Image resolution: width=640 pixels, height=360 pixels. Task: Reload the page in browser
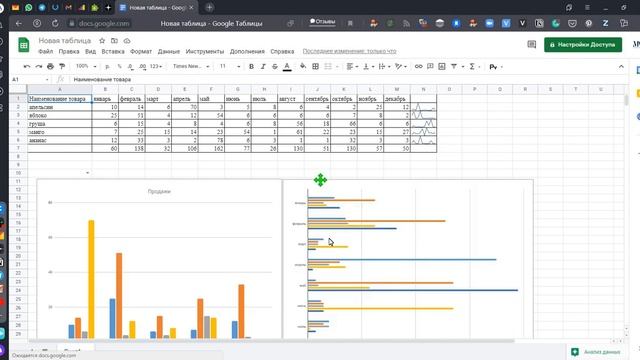point(55,24)
